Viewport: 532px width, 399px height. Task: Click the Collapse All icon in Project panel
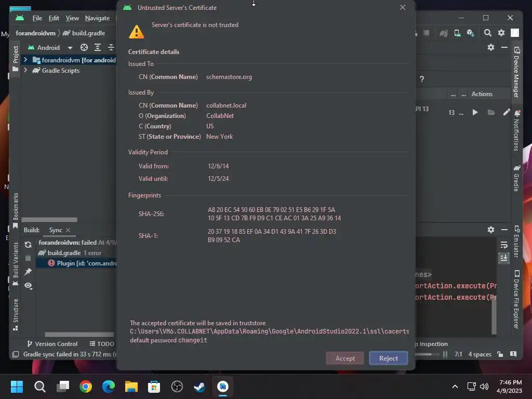pyautogui.click(x=111, y=47)
